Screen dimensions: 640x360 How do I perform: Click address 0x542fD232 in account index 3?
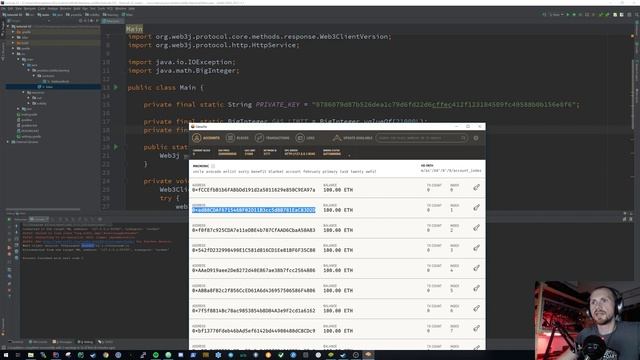253,250
